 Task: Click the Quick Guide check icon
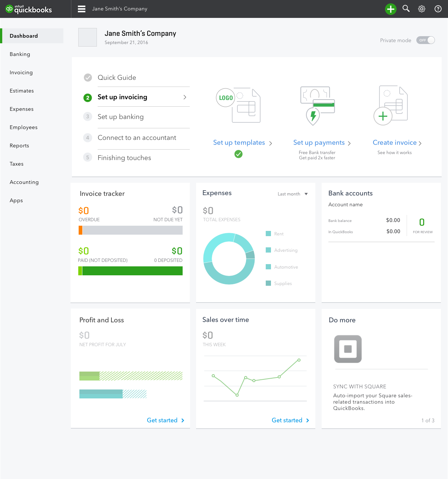88,78
